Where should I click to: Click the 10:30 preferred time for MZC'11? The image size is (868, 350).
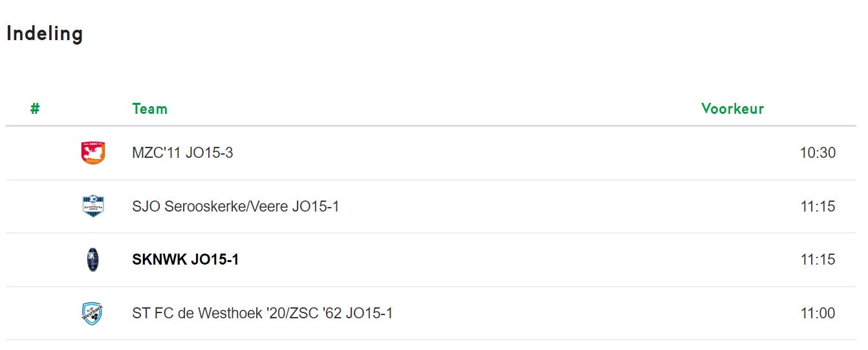[818, 153]
